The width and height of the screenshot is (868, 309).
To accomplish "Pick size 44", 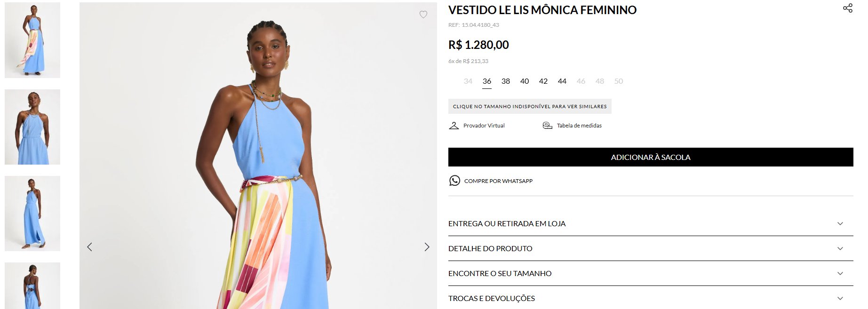I will coord(562,81).
